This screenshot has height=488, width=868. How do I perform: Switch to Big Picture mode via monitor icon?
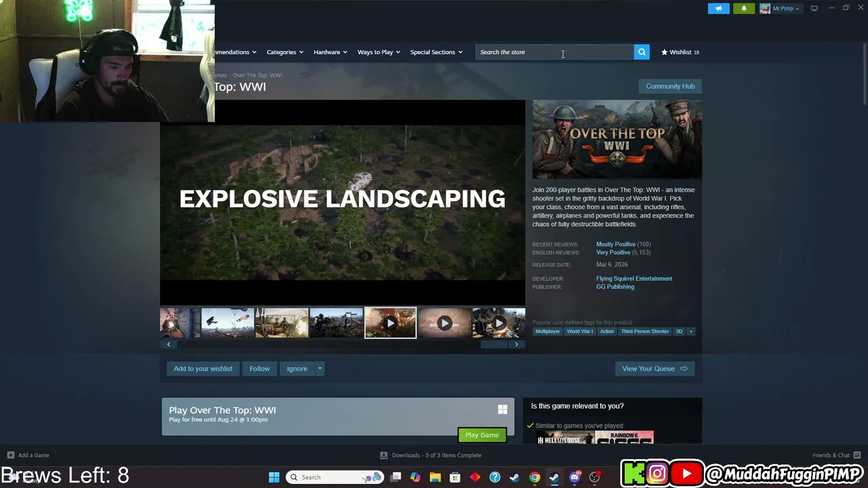[x=814, y=9]
